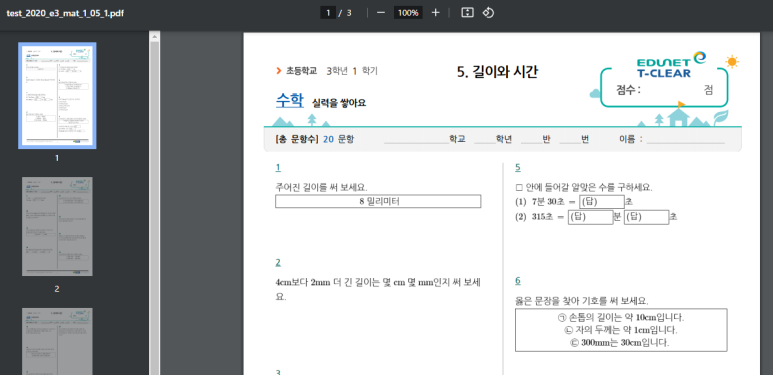Click question number 5
773x375 pixels.
[x=518, y=168]
